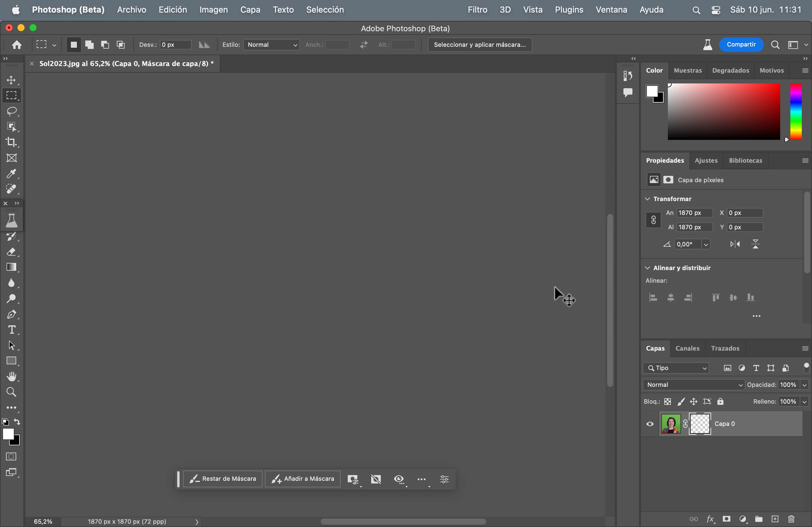
Task: Hide the Capa 0 layer
Action: pos(650,424)
